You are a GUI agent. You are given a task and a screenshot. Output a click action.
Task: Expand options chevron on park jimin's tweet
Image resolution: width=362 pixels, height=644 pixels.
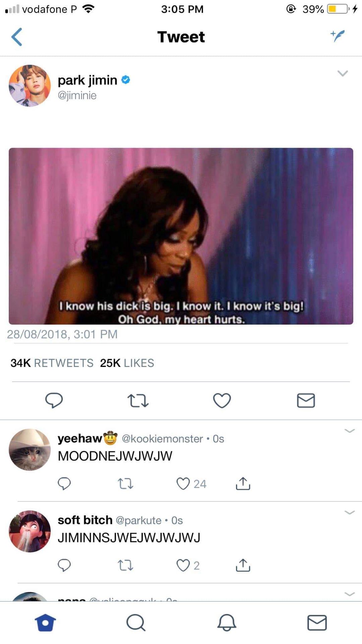(x=343, y=73)
